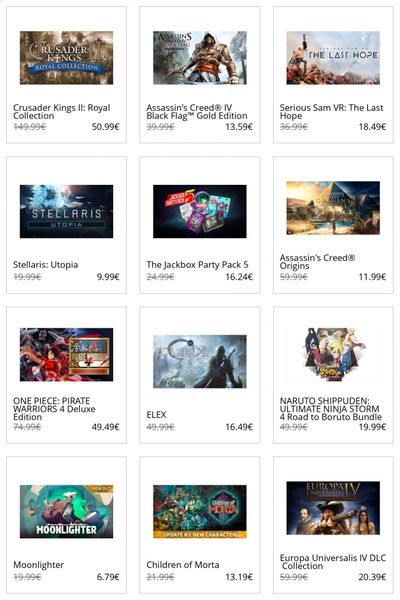
Task: Open Moonlighter product title link
Action: (38, 564)
